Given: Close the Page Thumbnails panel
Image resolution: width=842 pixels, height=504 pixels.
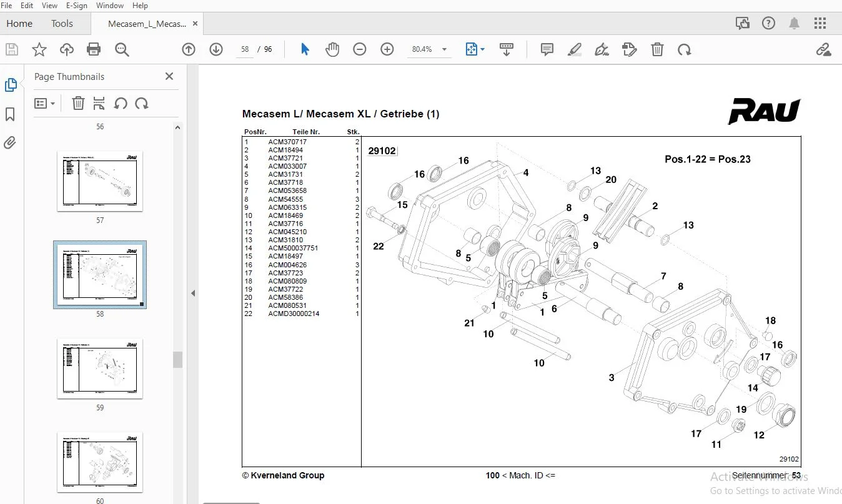Looking at the screenshot, I should pyautogui.click(x=169, y=76).
